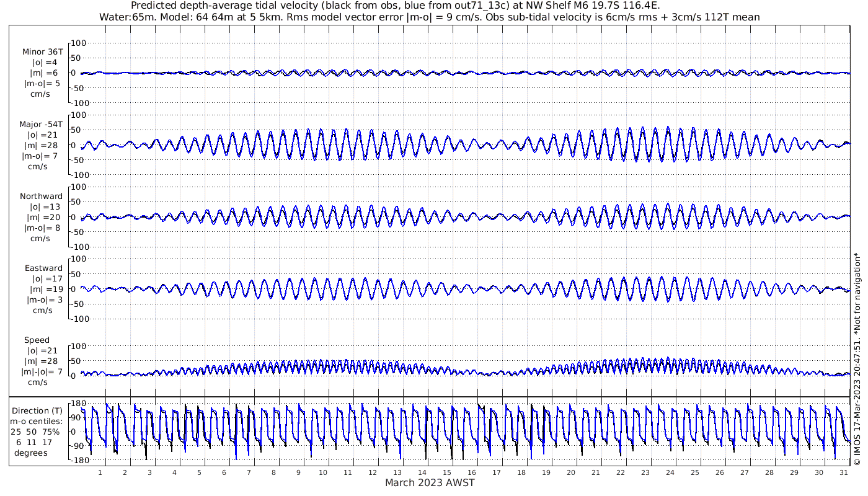Click the '25 50 75%' centile header

click(x=35, y=432)
